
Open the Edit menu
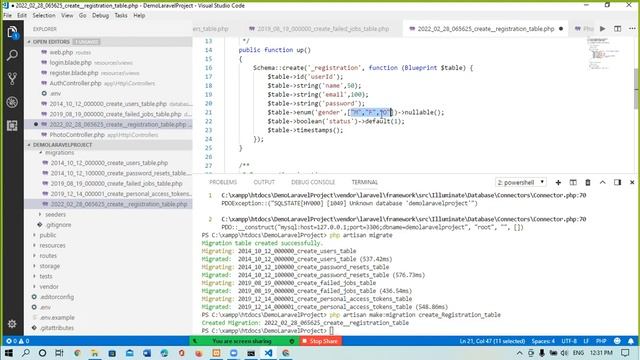[x=22, y=16]
